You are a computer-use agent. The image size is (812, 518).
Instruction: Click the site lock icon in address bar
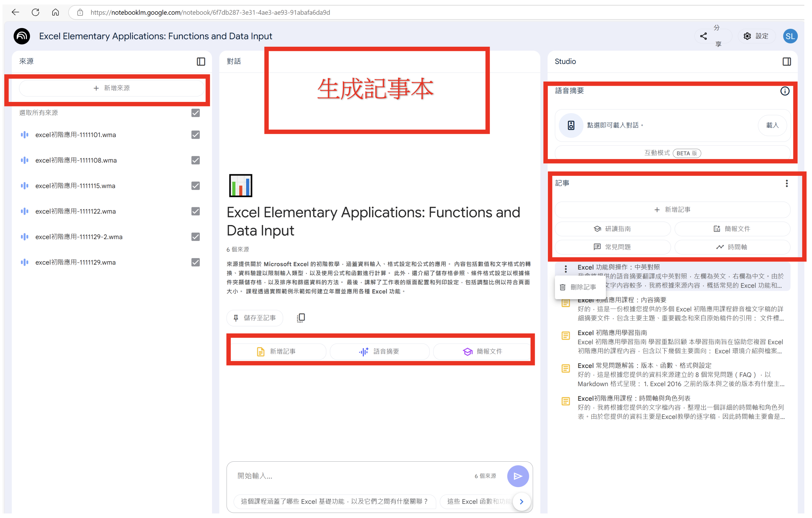click(80, 12)
